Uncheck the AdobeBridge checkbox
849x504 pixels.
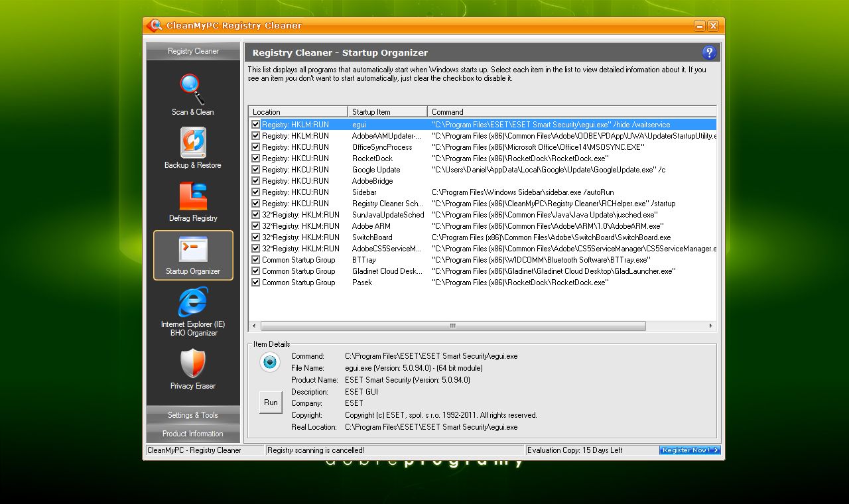coord(255,180)
